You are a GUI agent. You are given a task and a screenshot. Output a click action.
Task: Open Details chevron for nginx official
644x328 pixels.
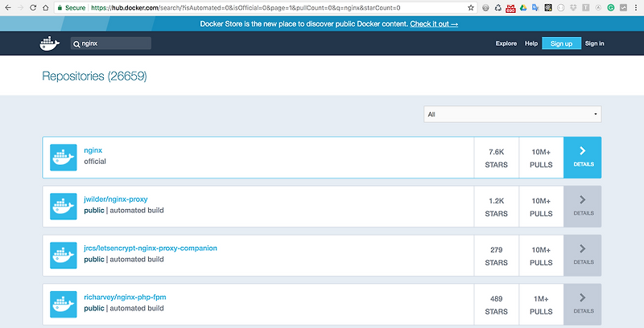click(582, 158)
